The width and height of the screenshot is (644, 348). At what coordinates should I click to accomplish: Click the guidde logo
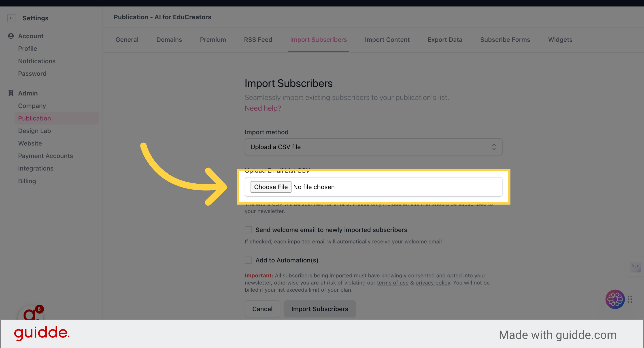pos(42,333)
